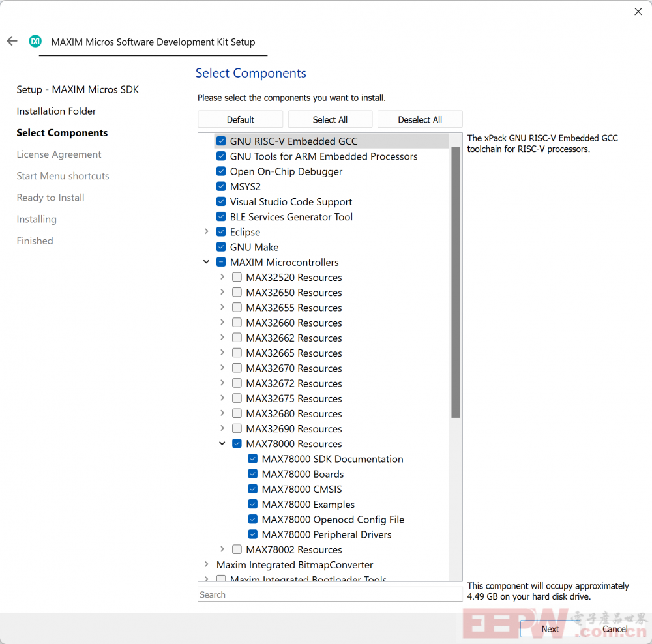Click Select All components button
Screen dimensions: 652x644
pyautogui.click(x=330, y=119)
